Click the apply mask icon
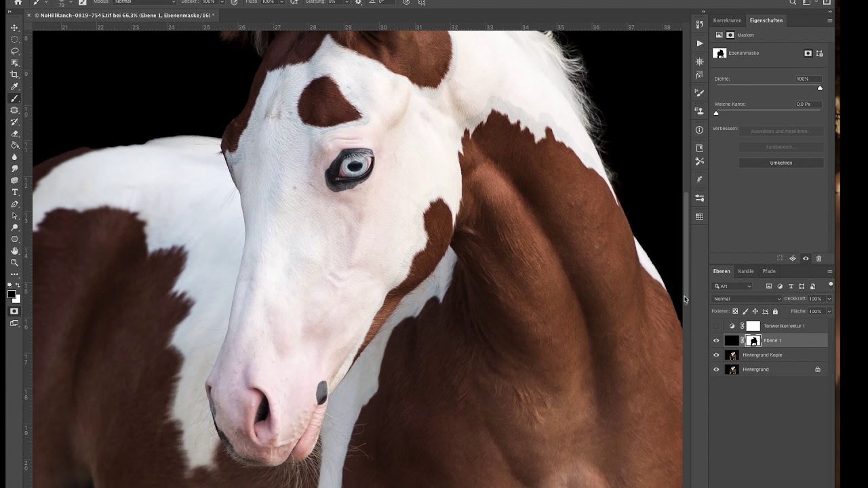Screen dimensions: 868x488 pyautogui.click(x=792, y=258)
